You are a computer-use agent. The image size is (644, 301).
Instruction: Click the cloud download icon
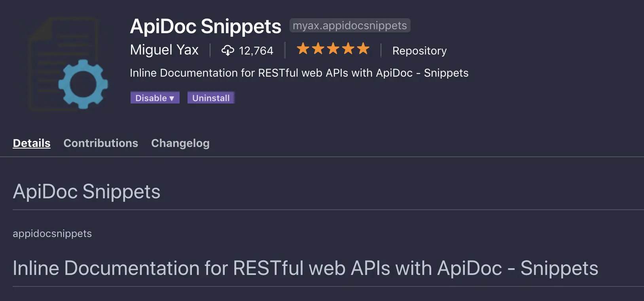tap(227, 51)
